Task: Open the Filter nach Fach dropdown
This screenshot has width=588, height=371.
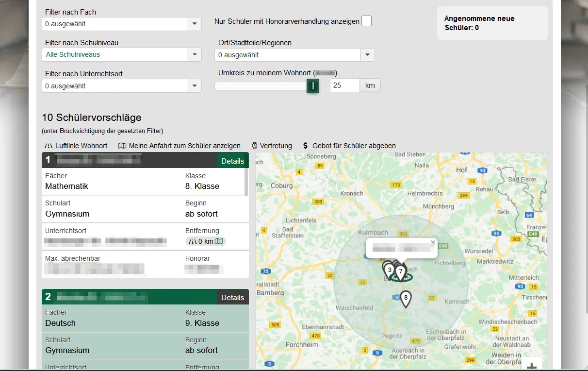Action: (194, 24)
